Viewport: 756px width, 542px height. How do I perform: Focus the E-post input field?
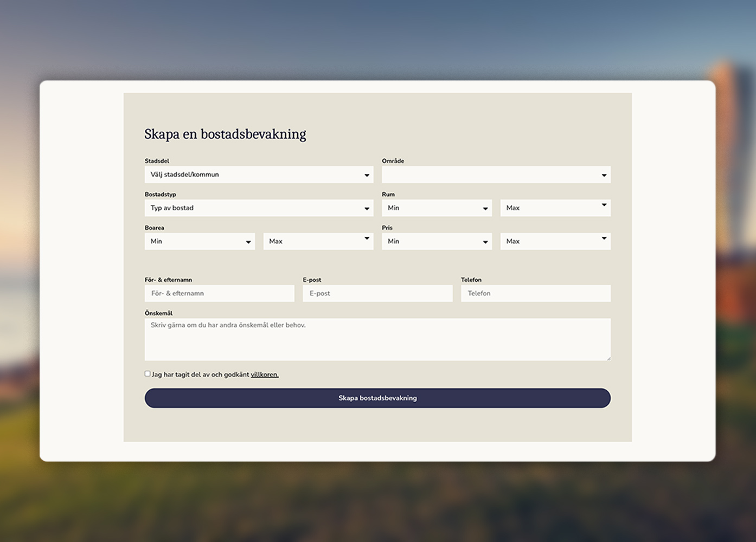377,293
